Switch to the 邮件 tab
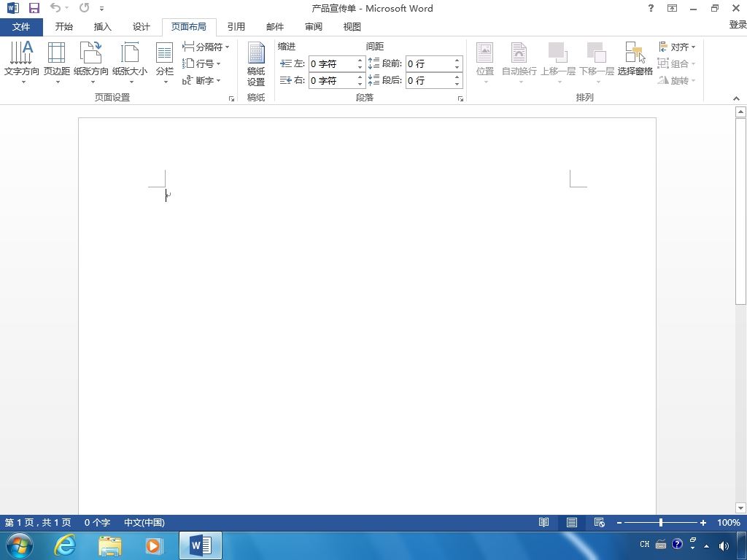747x560 pixels. pyautogui.click(x=275, y=27)
